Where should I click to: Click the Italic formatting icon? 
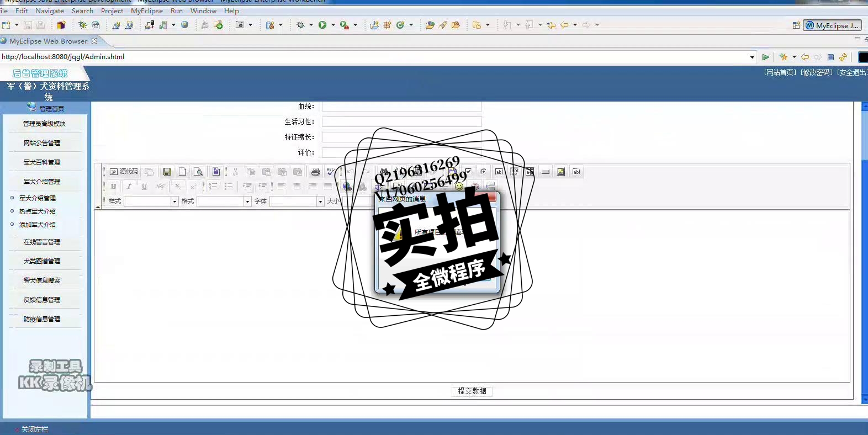129,187
